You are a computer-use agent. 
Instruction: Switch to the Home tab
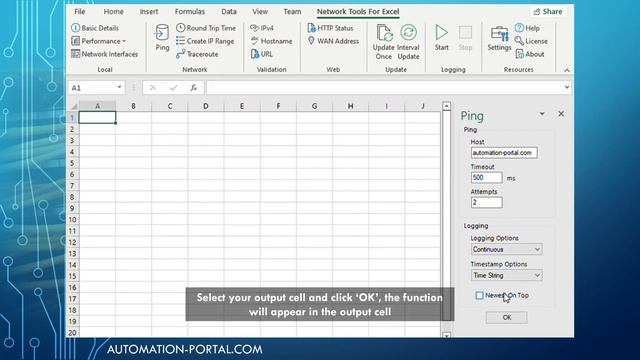point(113,11)
